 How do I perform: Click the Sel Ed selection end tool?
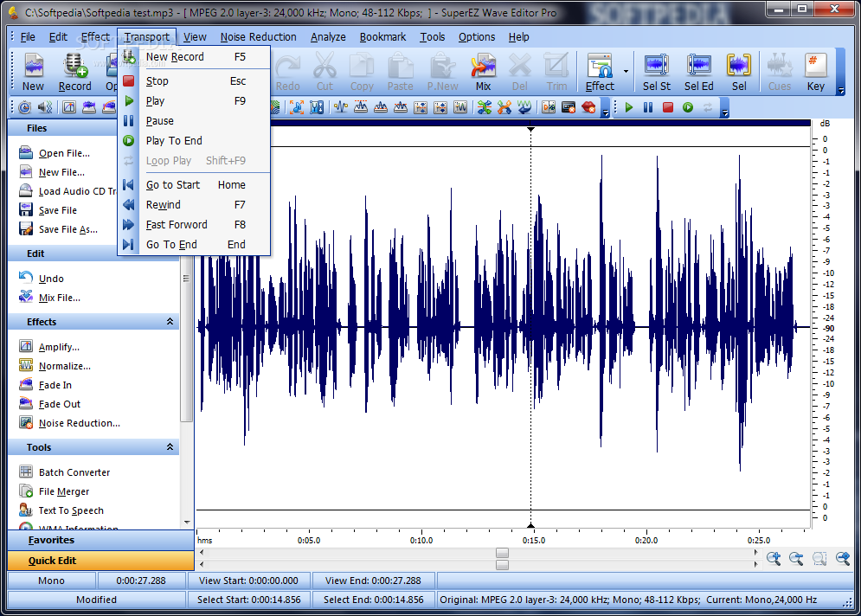(x=698, y=72)
